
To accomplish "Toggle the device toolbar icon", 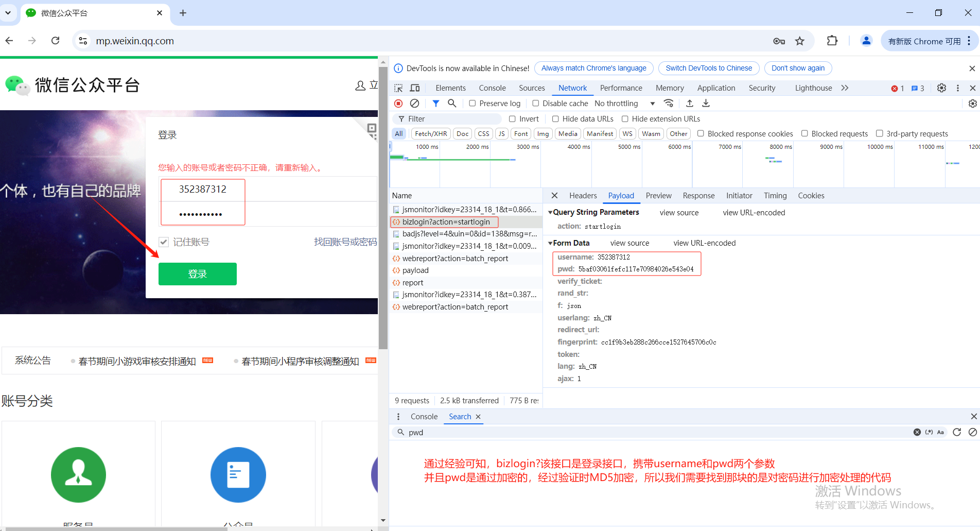I will pyautogui.click(x=415, y=88).
